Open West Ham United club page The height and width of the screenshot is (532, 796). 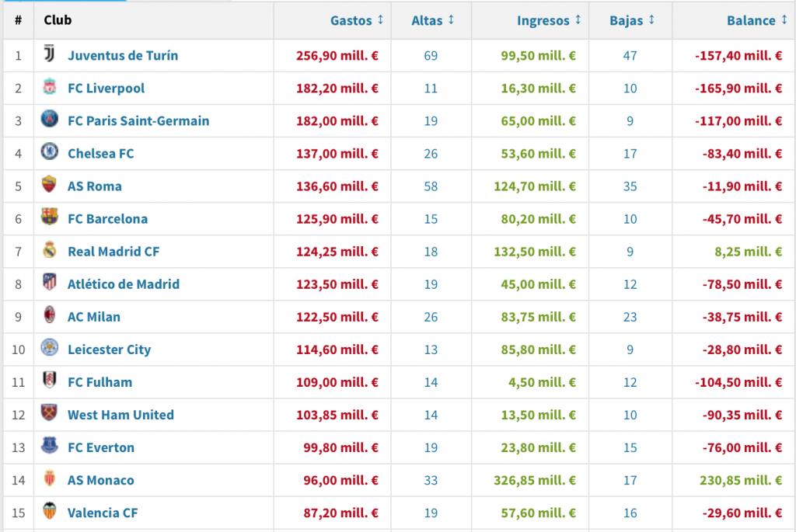[120, 415]
